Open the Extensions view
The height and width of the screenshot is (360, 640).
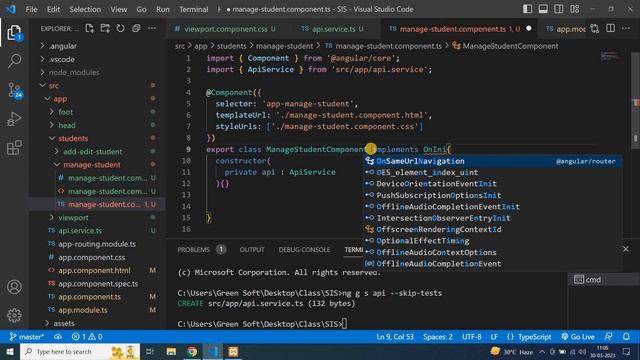(14, 147)
